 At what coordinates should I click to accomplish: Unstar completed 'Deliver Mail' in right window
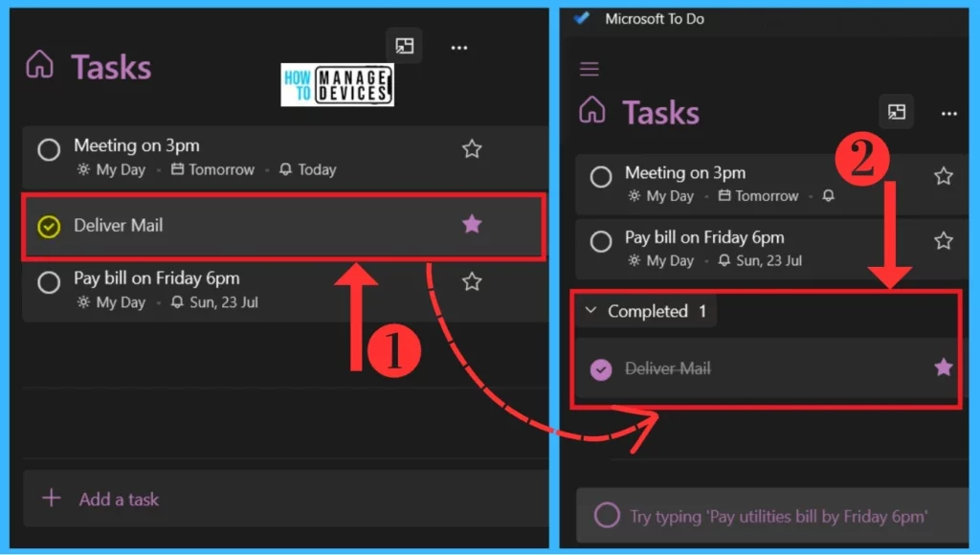[x=943, y=367]
